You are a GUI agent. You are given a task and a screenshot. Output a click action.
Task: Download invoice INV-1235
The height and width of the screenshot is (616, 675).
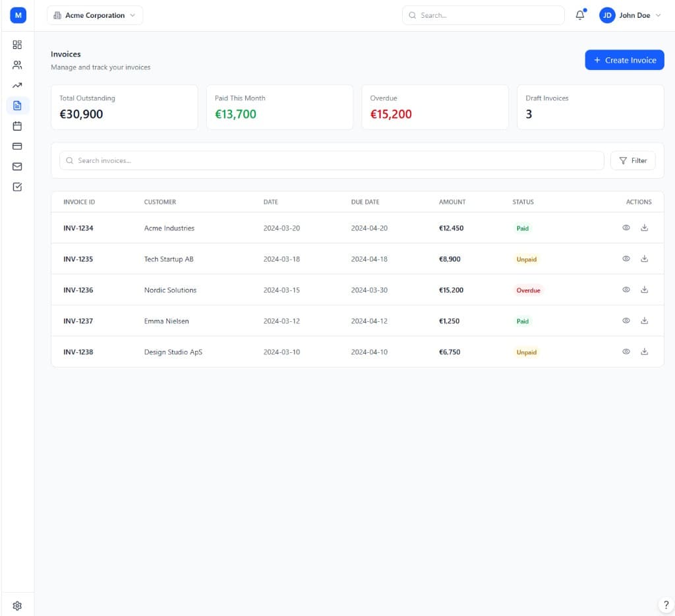(x=644, y=259)
